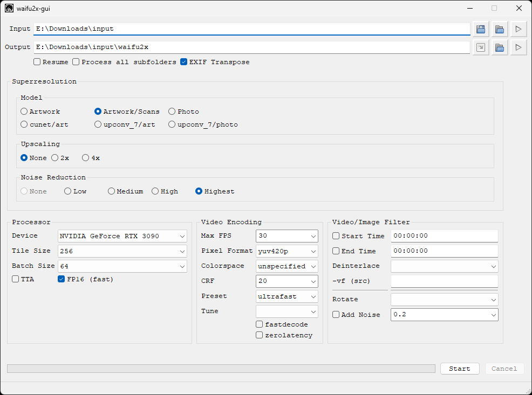
Task: Uncheck the EXIF Transpose option
Action: [184, 62]
